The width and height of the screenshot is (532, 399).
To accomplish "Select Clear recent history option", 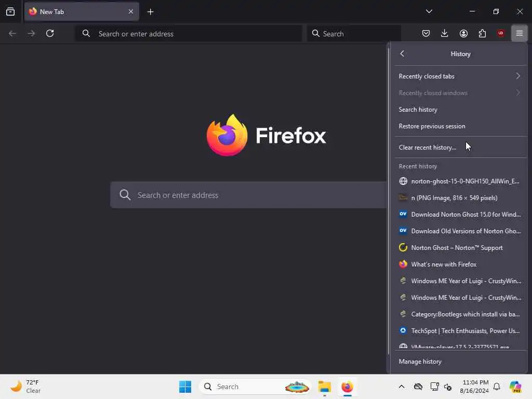I will click(x=460, y=147).
